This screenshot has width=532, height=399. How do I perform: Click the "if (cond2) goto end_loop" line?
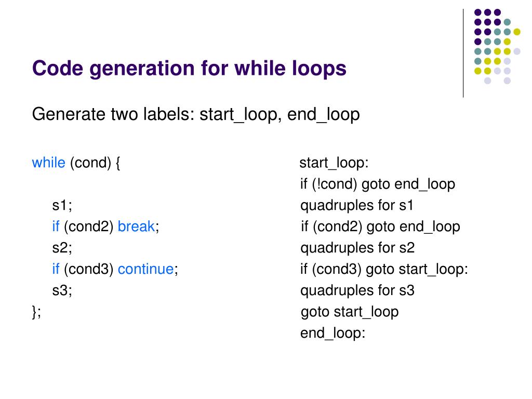coord(381,227)
